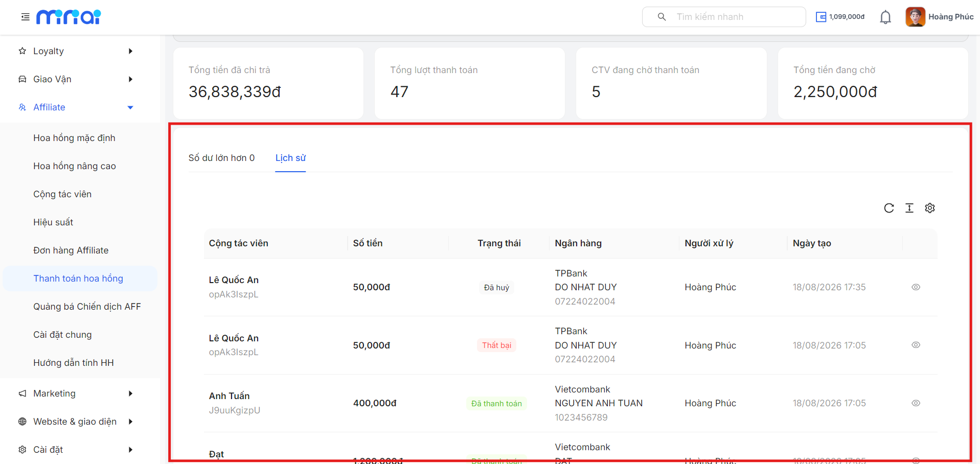Click the Affiliate people icon
The image size is (980, 464).
pos(22,107)
